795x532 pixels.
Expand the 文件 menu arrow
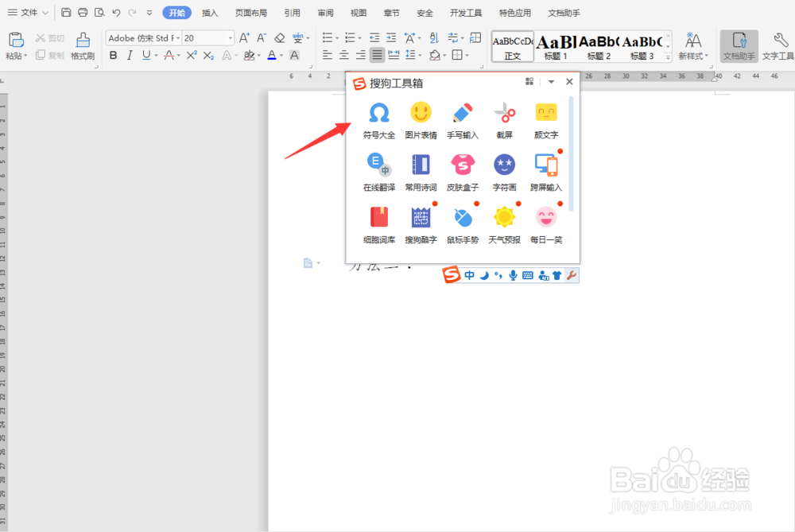pyautogui.click(x=45, y=13)
